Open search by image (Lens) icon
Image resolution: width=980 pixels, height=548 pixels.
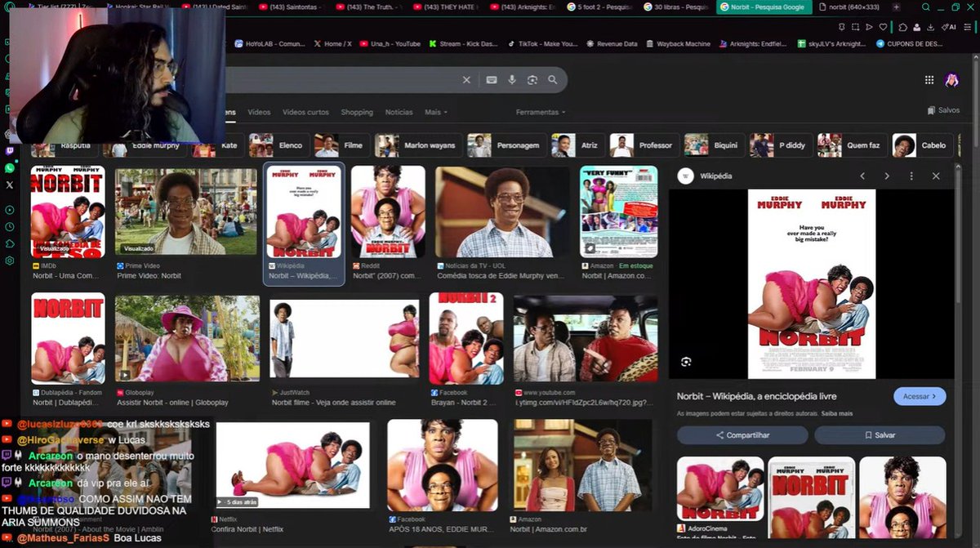532,80
